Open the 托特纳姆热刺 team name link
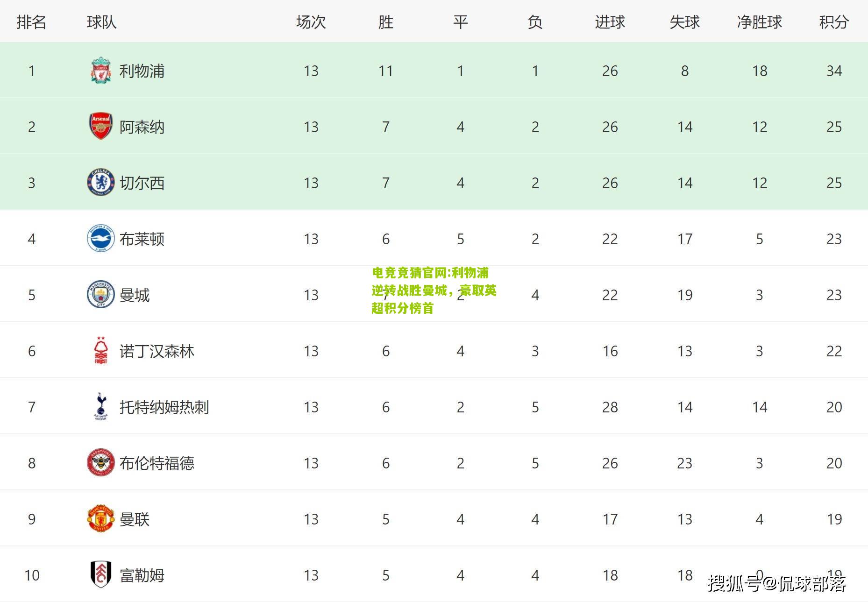The height and width of the screenshot is (602, 868). click(x=164, y=407)
